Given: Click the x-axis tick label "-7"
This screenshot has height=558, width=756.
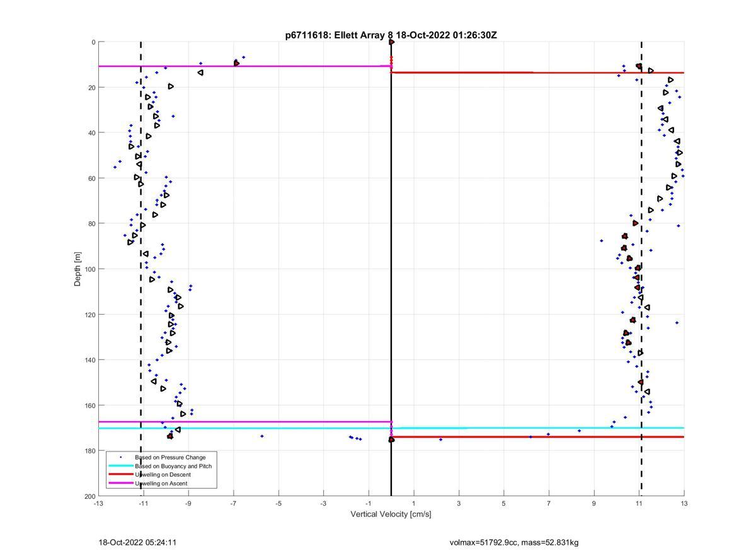Looking at the screenshot, I should coord(233,504).
